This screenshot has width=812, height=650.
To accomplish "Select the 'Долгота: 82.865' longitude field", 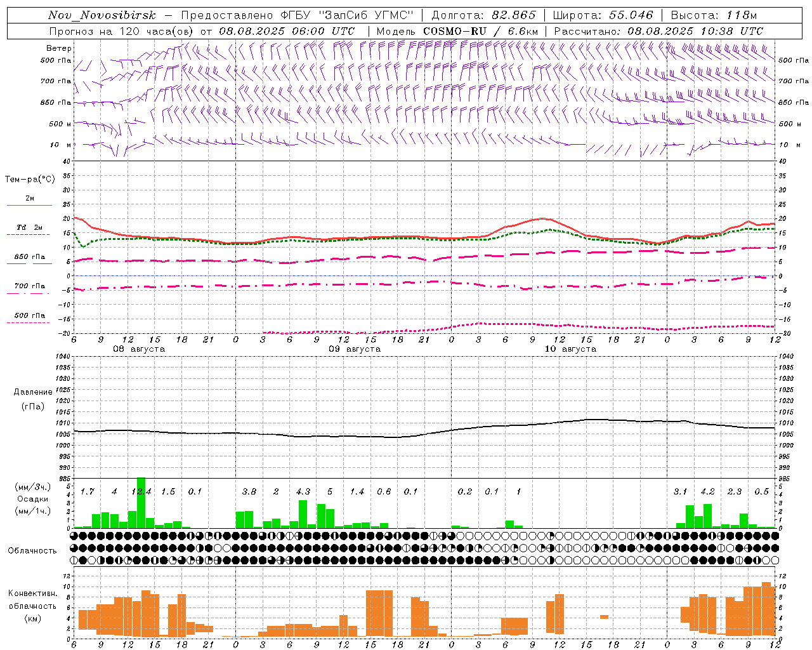I will (484, 15).
